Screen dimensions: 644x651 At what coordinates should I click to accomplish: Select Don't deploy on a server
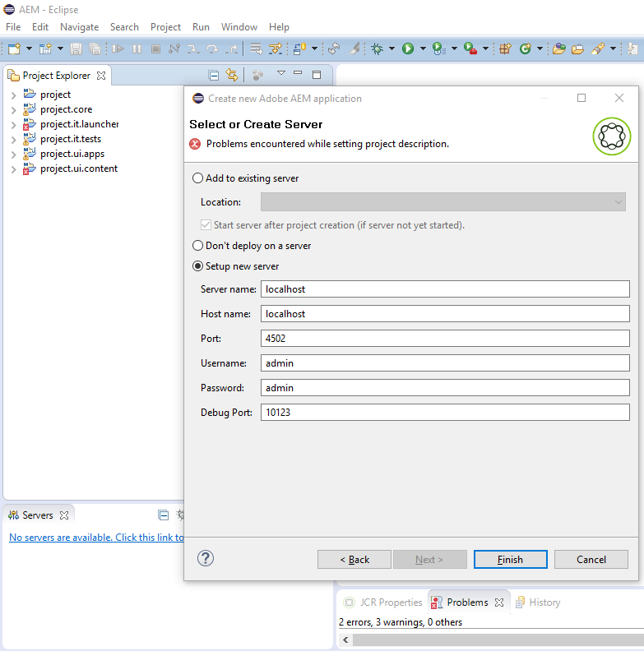point(197,246)
